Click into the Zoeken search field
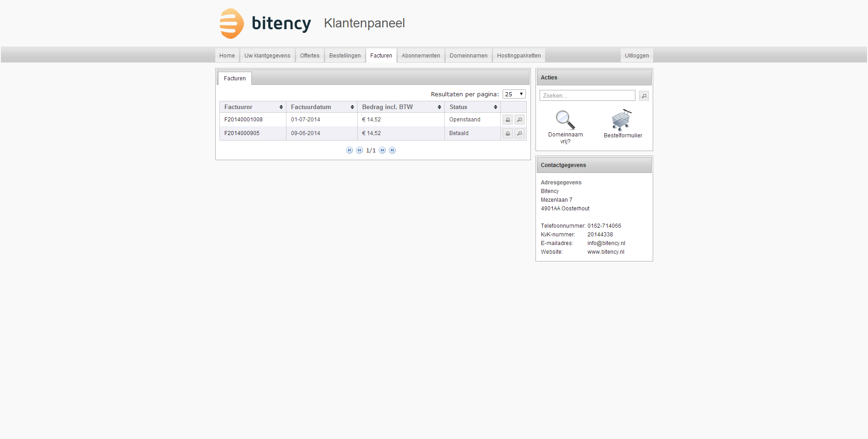868x439 pixels. 587,96
